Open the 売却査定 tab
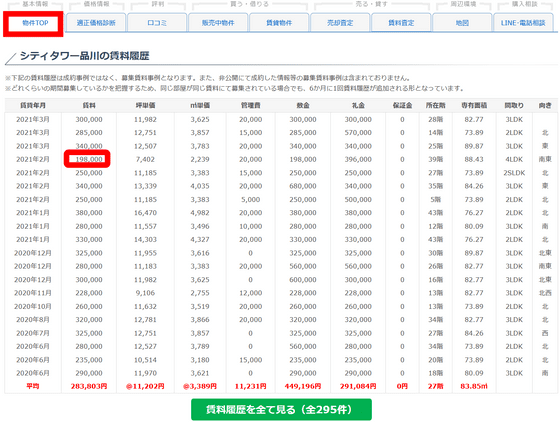This screenshot has height=422, width=560. pyautogui.click(x=340, y=23)
